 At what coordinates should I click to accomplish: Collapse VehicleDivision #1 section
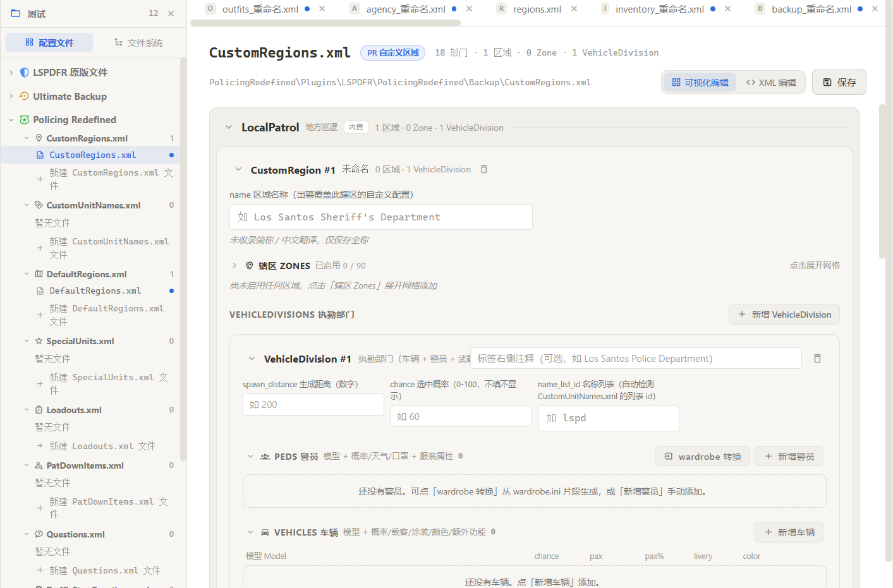(252, 359)
